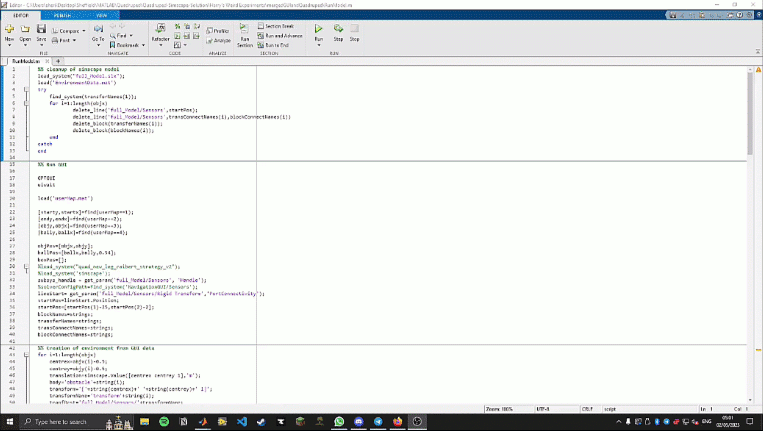Click the Run to End button
Screen dimensions: 763x431
point(275,45)
